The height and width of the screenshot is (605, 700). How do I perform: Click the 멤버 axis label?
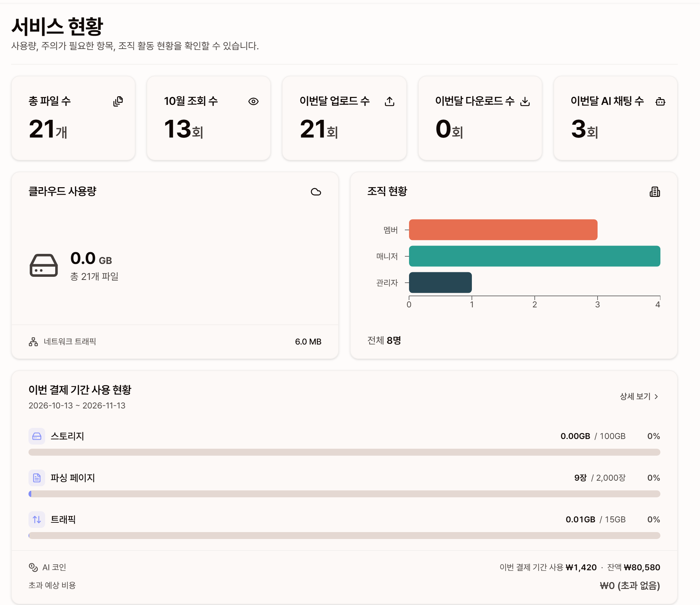[391, 230]
